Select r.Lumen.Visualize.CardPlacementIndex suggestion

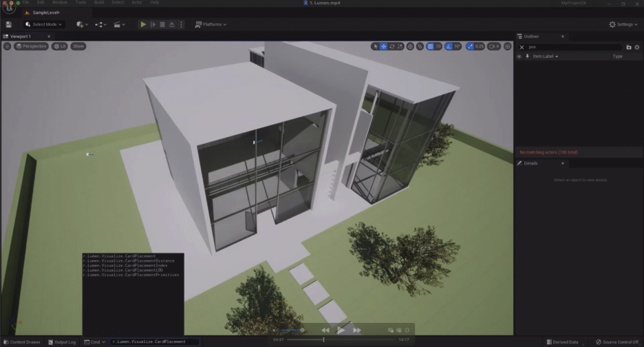pos(125,266)
